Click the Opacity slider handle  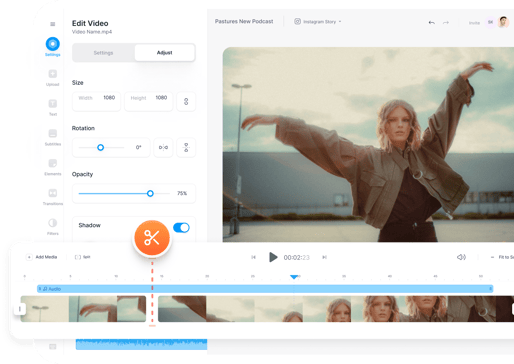click(150, 193)
